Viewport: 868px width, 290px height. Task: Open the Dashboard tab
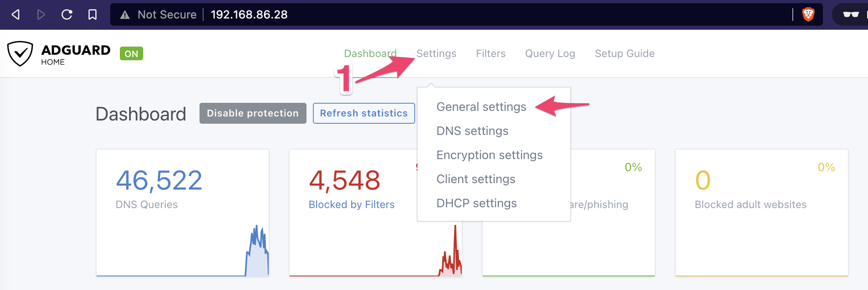pos(370,53)
